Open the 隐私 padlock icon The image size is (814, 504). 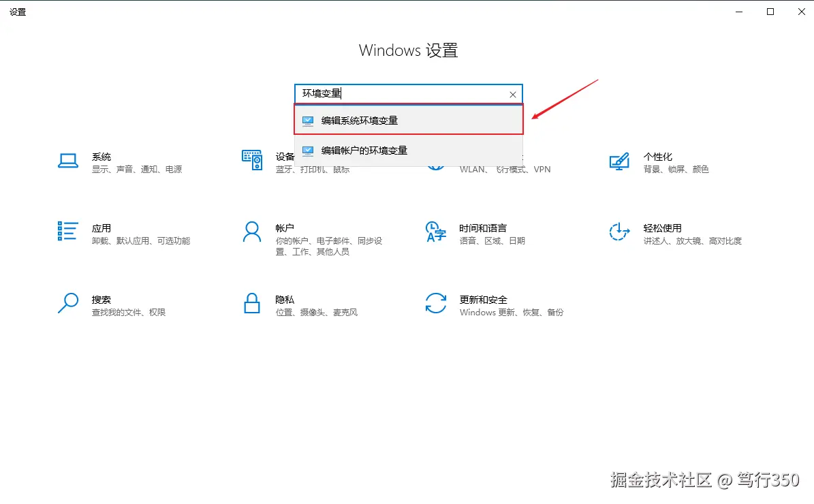(252, 303)
